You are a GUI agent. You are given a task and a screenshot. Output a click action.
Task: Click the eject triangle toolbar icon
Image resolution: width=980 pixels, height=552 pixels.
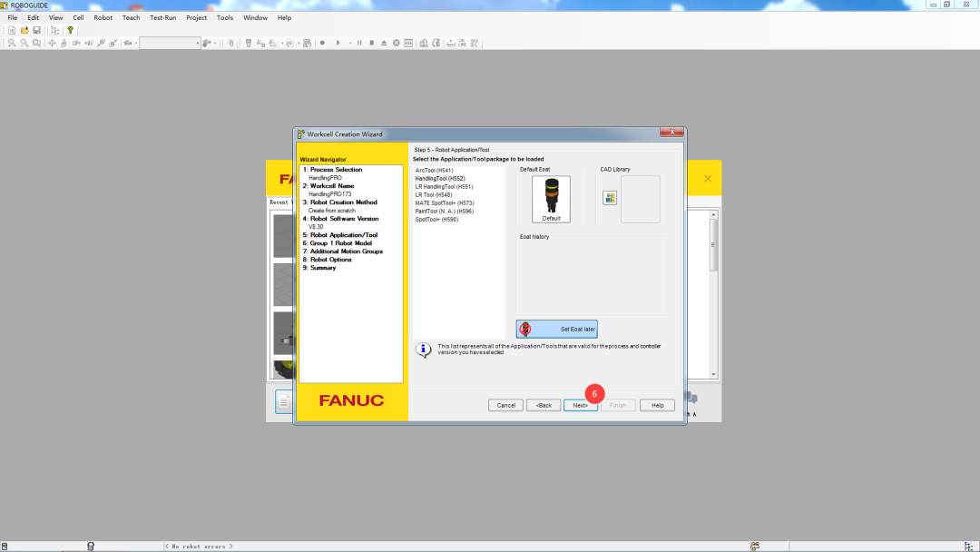384,44
